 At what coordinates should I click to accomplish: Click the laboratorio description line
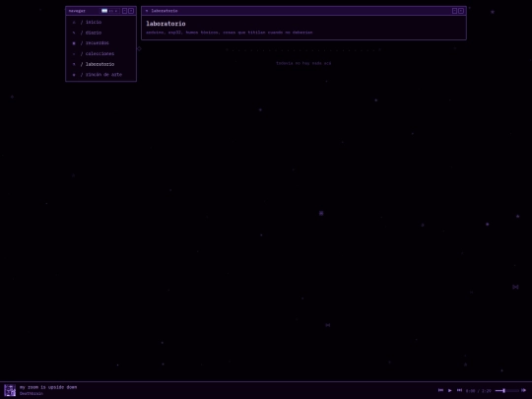[230, 33]
